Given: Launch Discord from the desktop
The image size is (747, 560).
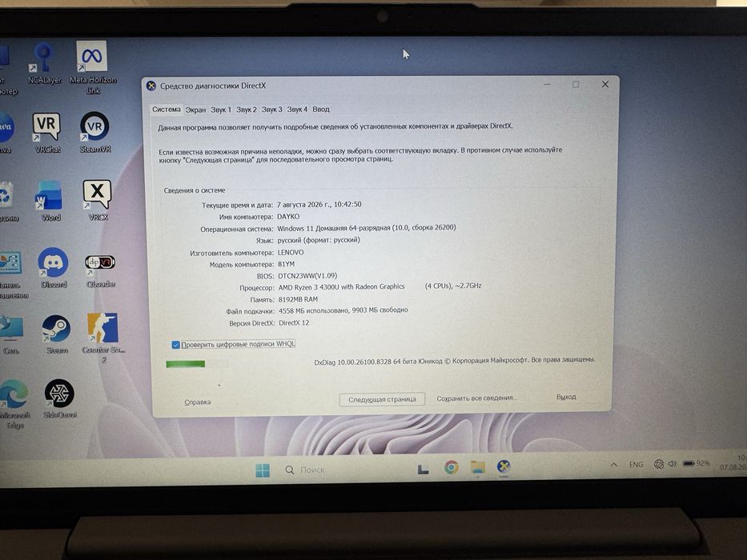Looking at the screenshot, I should [54, 268].
